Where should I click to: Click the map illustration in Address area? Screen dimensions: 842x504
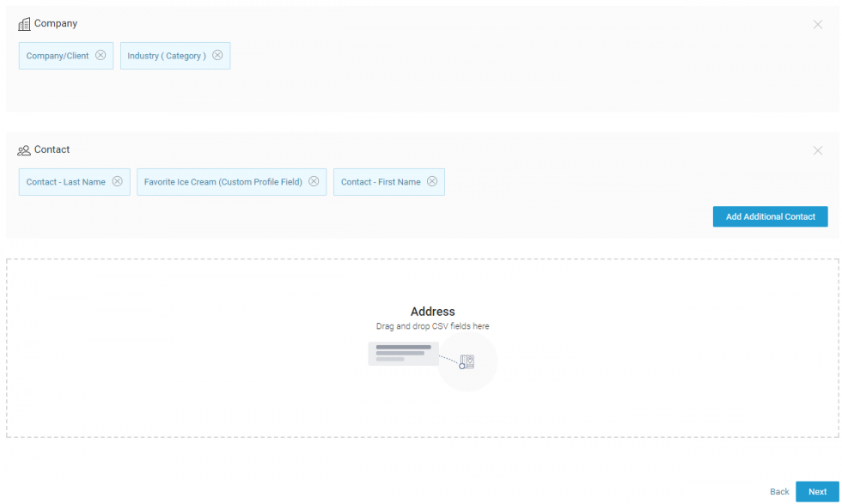467,361
